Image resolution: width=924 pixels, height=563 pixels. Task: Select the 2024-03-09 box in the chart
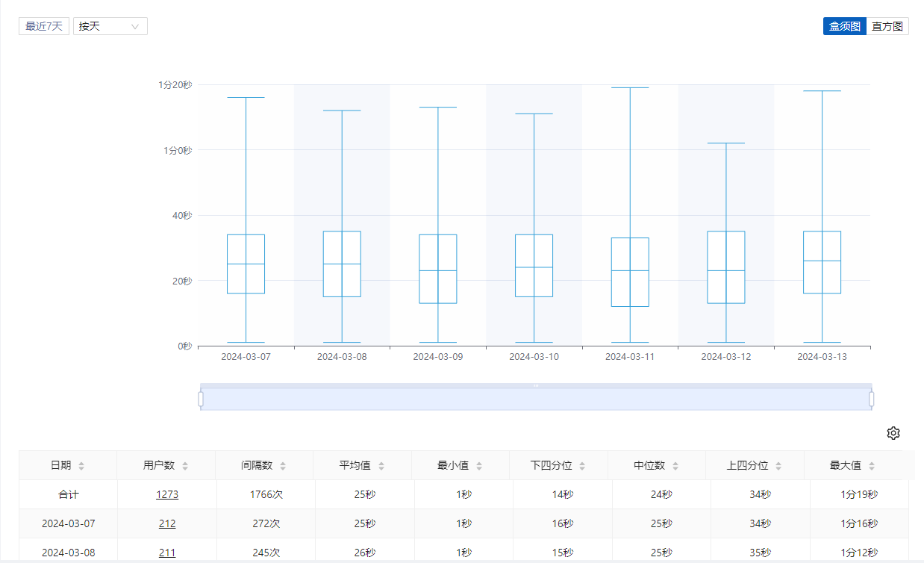(438, 269)
